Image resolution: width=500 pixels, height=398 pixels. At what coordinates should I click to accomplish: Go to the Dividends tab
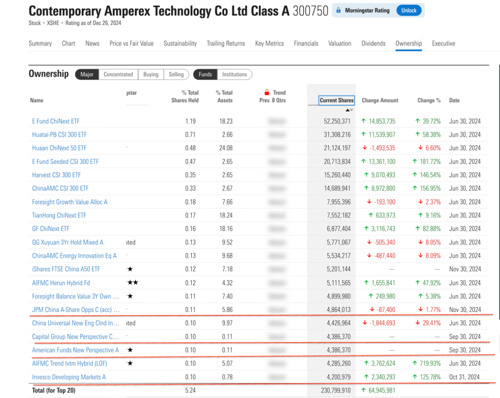pyautogui.click(x=373, y=43)
